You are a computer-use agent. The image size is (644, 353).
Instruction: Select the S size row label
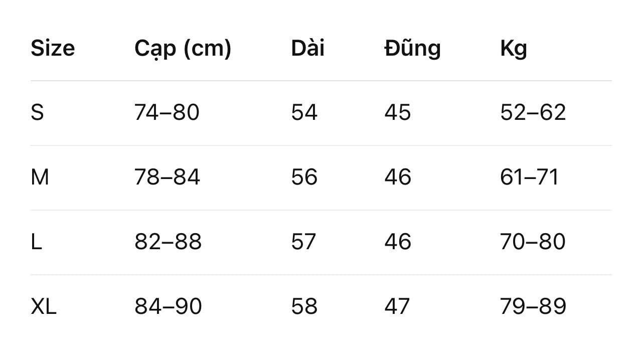click(x=37, y=112)
